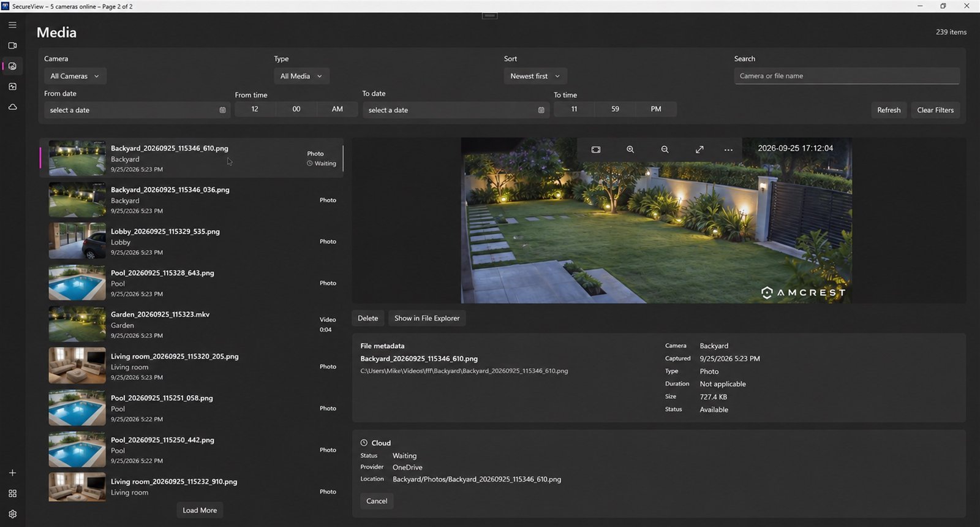This screenshot has width=980, height=527.
Task: Expand the All Media type dropdown
Action: [301, 76]
